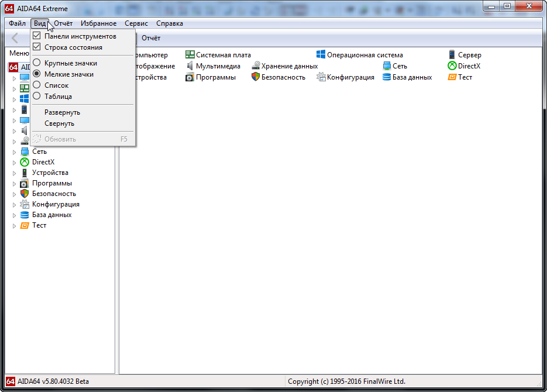Select Таблица view radio option

click(37, 96)
